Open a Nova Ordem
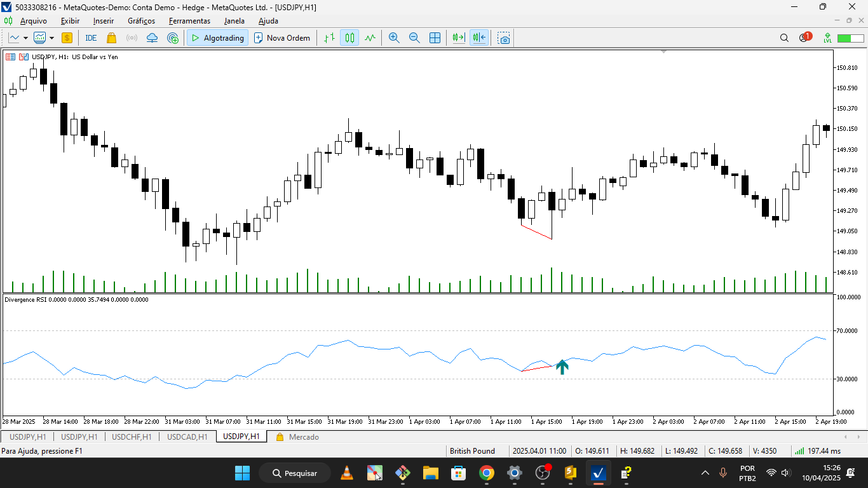The height and width of the screenshot is (488, 868). (283, 37)
